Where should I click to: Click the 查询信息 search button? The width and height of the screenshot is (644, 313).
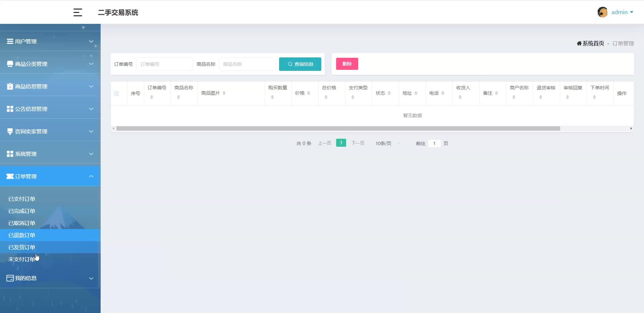(x=300, y=64)
